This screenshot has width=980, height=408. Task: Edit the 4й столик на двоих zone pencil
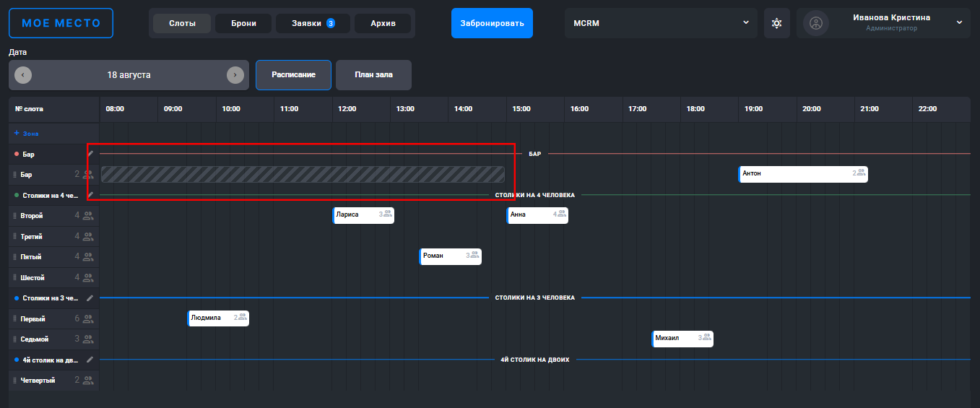[90, 359]
